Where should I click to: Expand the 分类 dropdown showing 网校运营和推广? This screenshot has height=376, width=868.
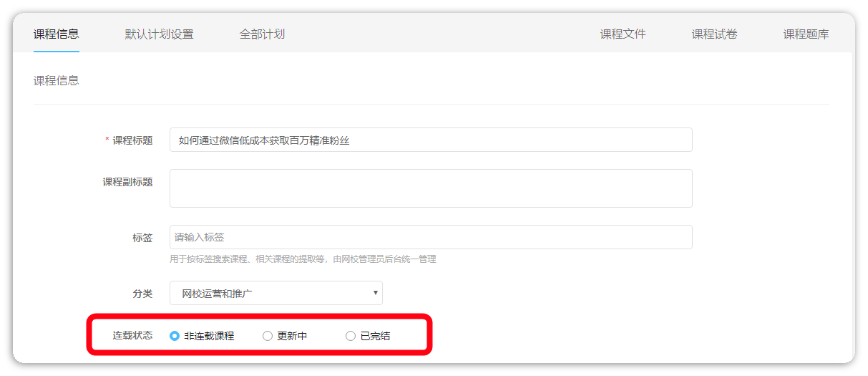coord(275,293)
